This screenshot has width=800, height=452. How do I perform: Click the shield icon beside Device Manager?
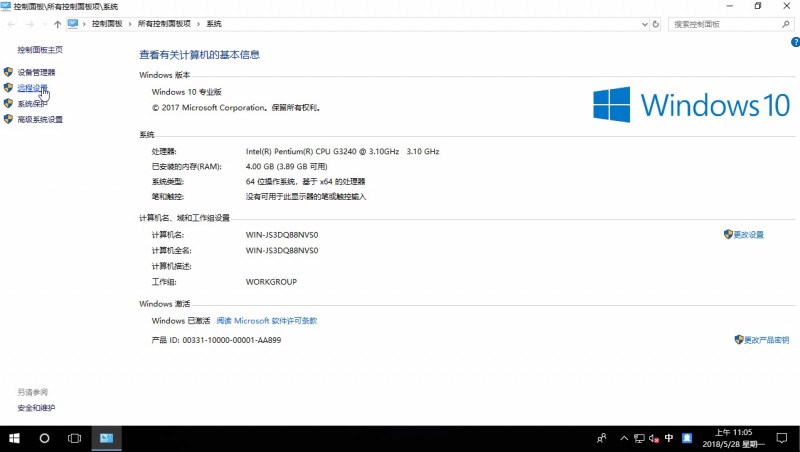point(8,72)
